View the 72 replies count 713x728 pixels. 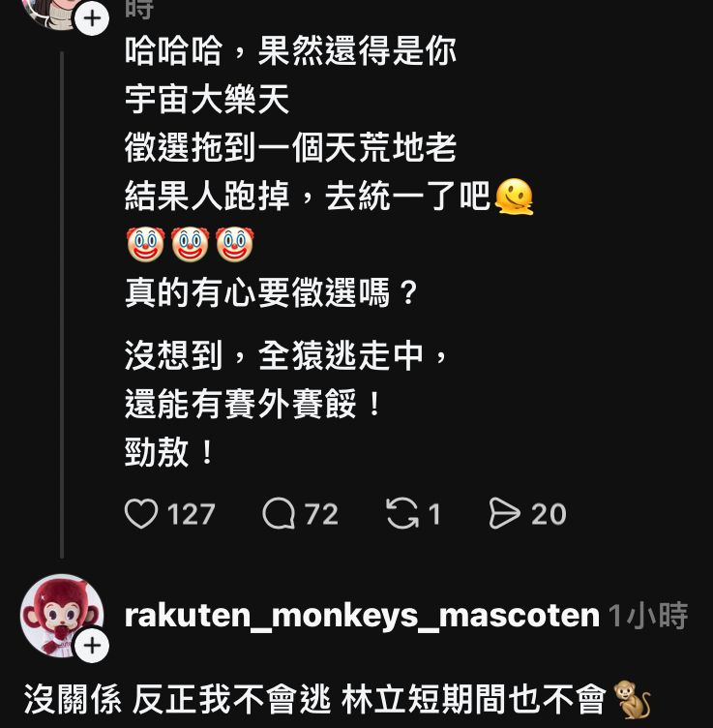click(321, 514)
